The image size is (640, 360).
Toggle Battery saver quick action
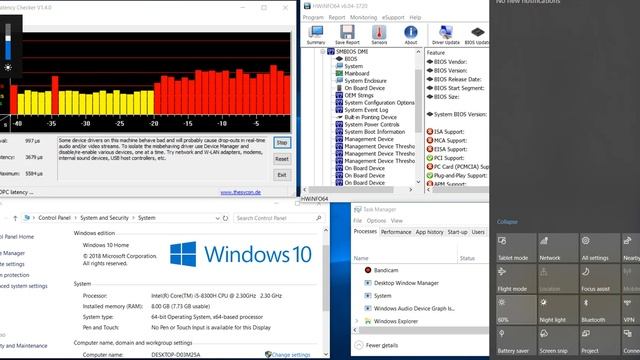tap(516, 341)
